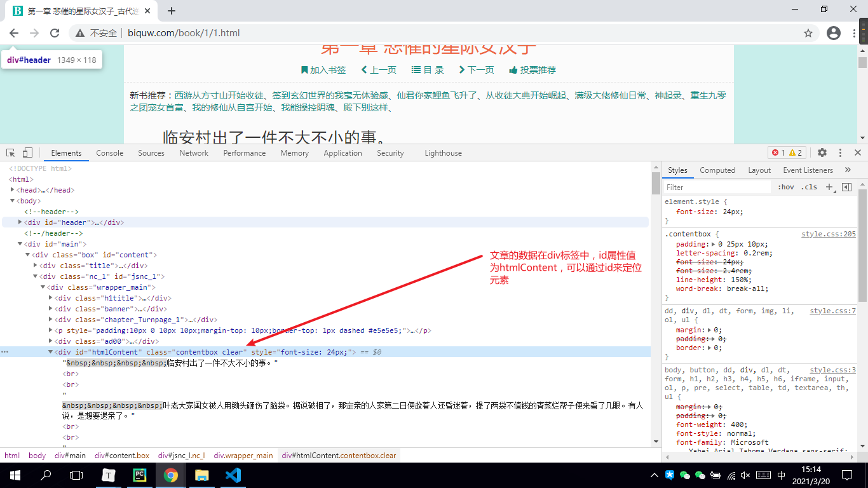Click the address bar URL biquw.com/book/1/1.html
The height and width of the screenshot is (488, 868).
tap(184, 33)
